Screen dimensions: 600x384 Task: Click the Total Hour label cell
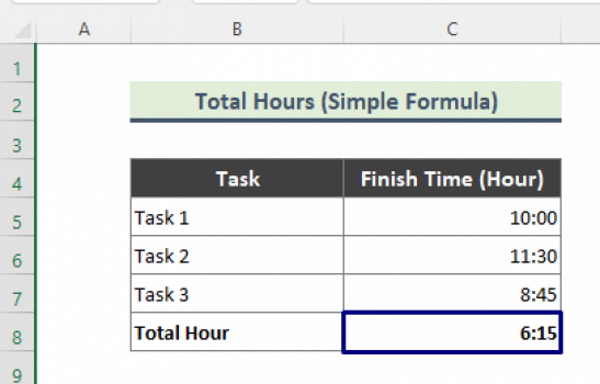(236, 332)
